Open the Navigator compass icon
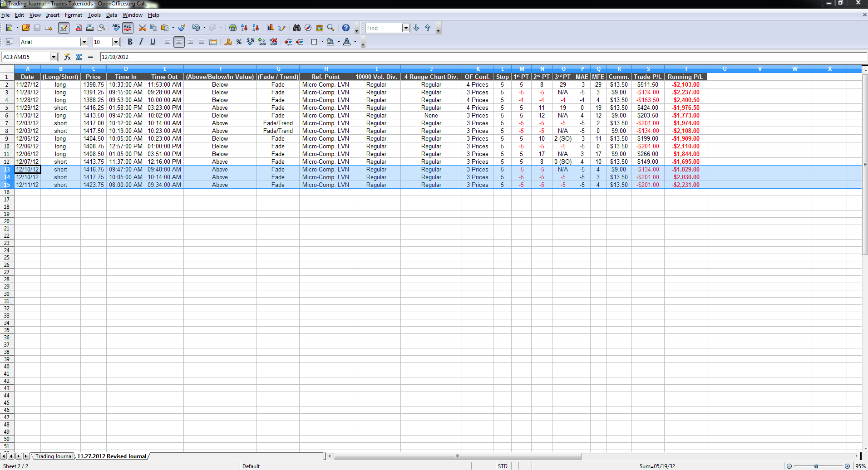This screenshot has width=868, height=470. 308,28
